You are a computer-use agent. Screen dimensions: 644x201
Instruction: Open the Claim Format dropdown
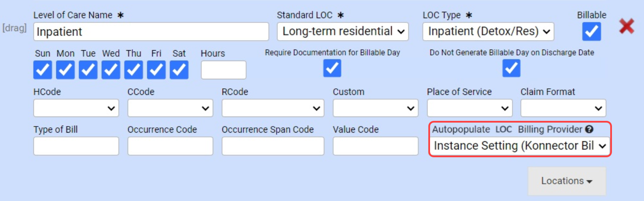563,108
